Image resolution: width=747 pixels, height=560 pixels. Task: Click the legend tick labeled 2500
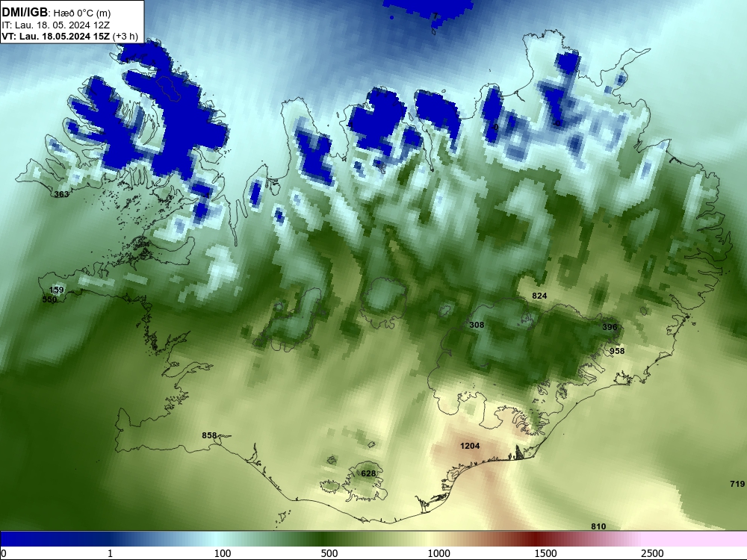tap(652, 553)
